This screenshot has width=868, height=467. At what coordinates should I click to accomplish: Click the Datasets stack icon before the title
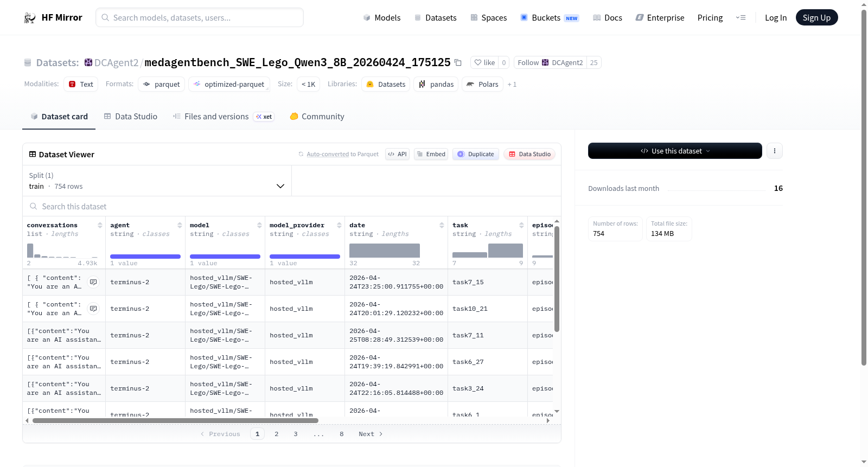pos(28,62)
